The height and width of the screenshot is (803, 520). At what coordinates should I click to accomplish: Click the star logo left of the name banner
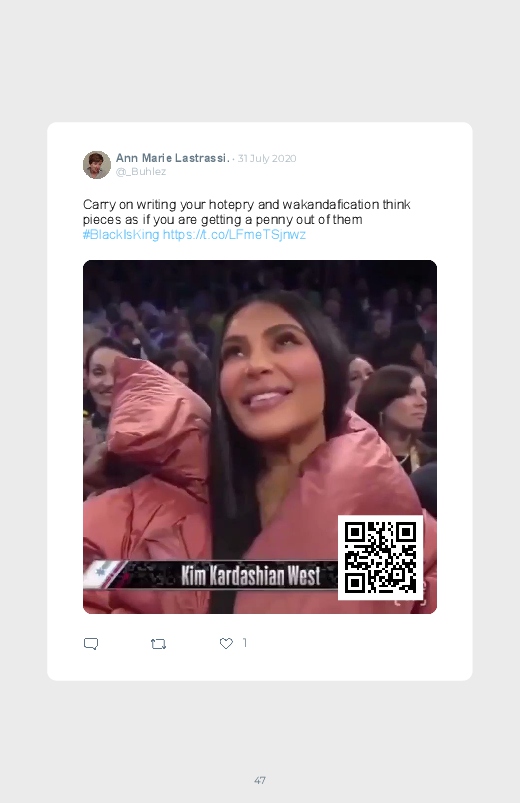pos(104,574)
